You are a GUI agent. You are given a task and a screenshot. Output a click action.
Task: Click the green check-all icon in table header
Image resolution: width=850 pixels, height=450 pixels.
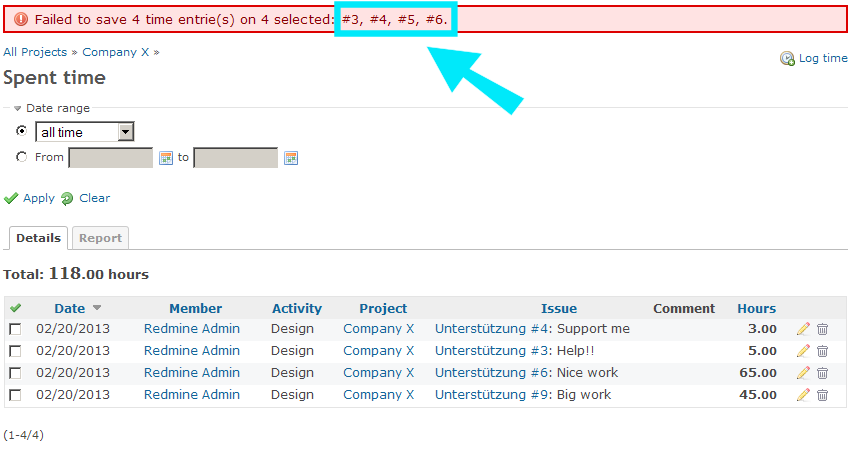tap(16, 308)
